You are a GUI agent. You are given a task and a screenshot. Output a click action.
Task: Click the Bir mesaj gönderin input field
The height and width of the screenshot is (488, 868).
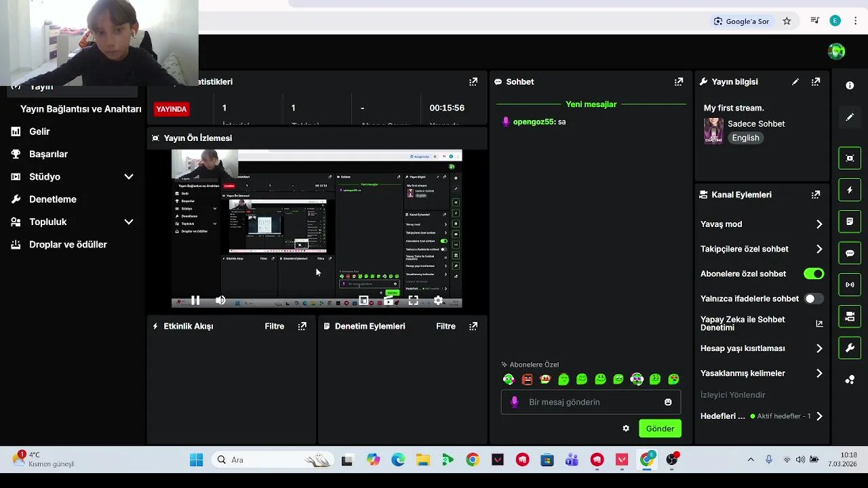pyautogui.click(x=591, y=402)
